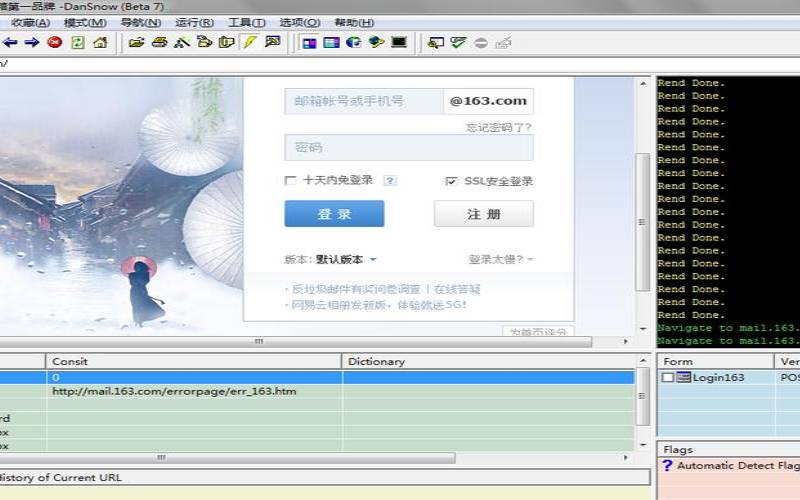
Task: Go forward with the blue right arrow
Action: (x=32, y=42)
